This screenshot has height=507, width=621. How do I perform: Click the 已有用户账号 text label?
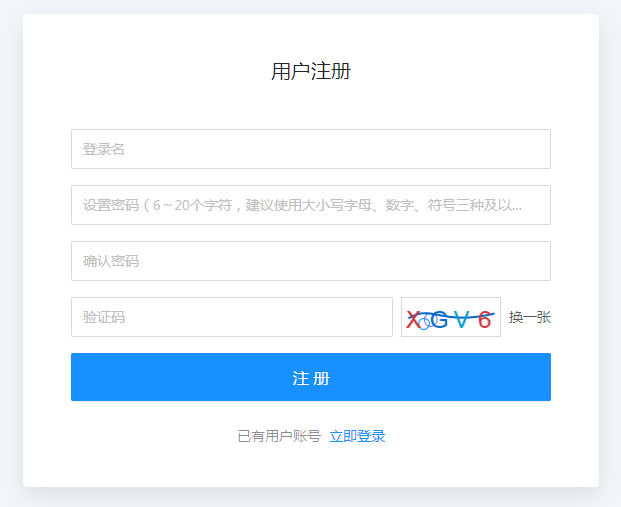(x=279, y=436)
